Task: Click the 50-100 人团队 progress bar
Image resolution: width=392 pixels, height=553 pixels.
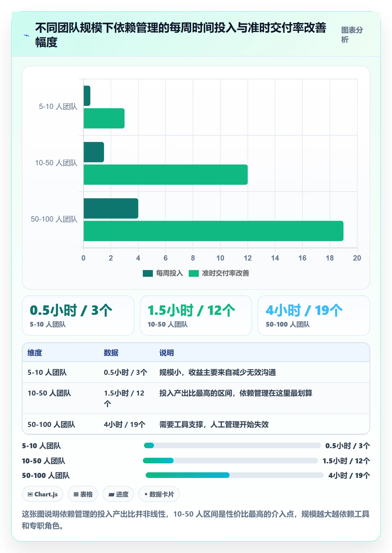Action: point(235,475)
